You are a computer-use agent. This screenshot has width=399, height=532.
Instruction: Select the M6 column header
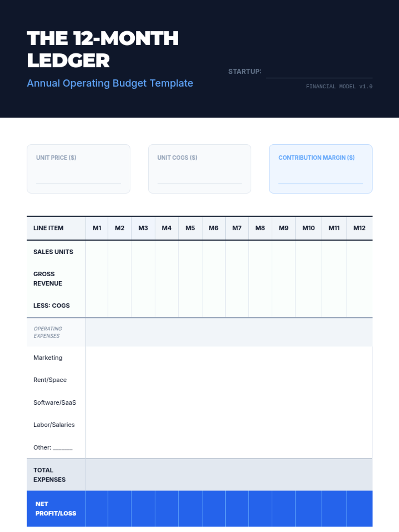click(213, 228)
